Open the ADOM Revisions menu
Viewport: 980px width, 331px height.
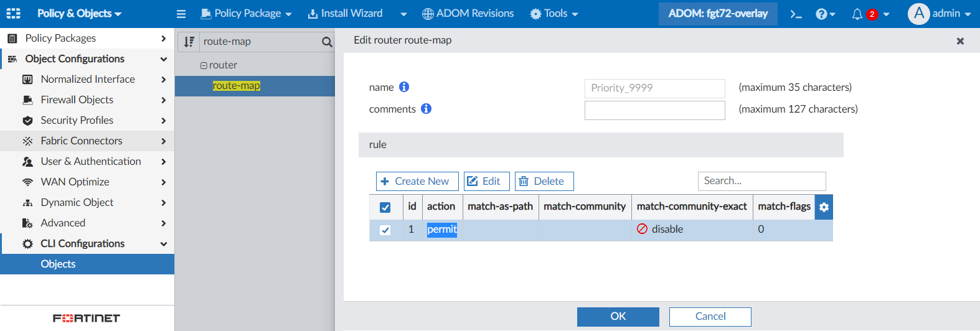coord(468,14)
